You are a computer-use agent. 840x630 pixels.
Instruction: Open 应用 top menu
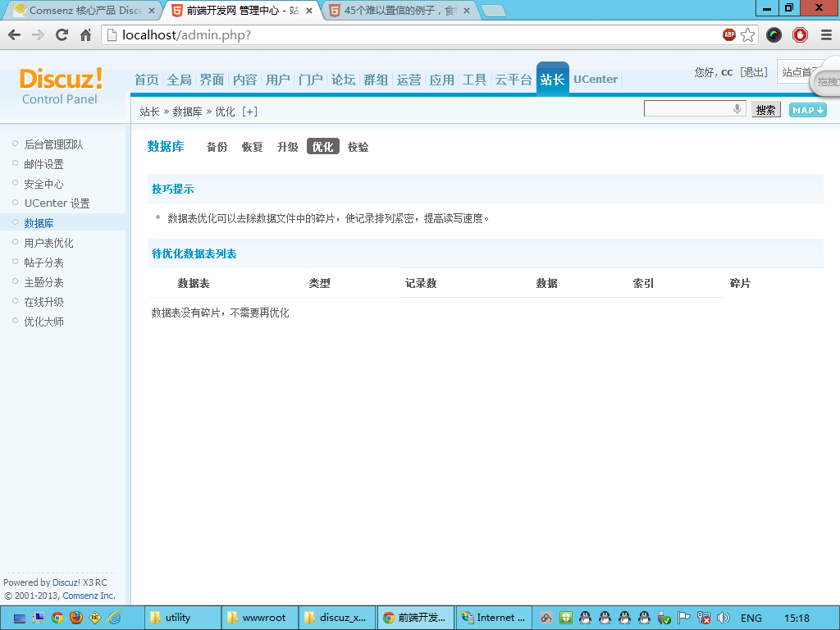pyautogui.click(x=442, y=80)
